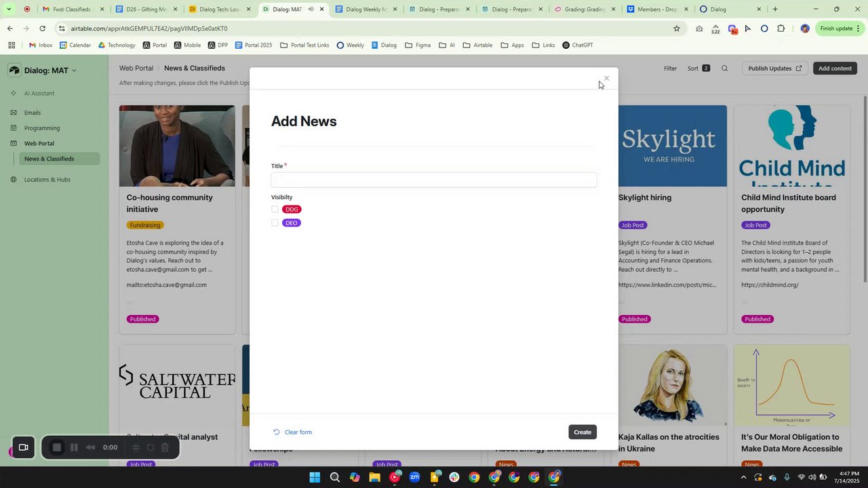
Task: Click the Title input field
Action: (x=434, y=180)
